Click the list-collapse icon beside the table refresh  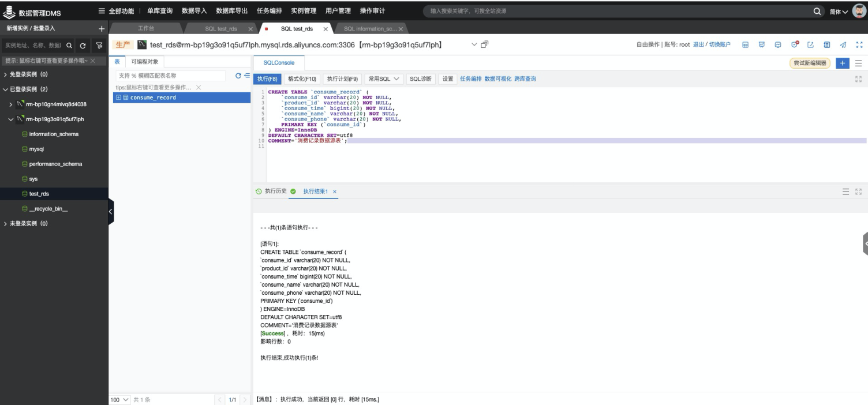[246, 75]
